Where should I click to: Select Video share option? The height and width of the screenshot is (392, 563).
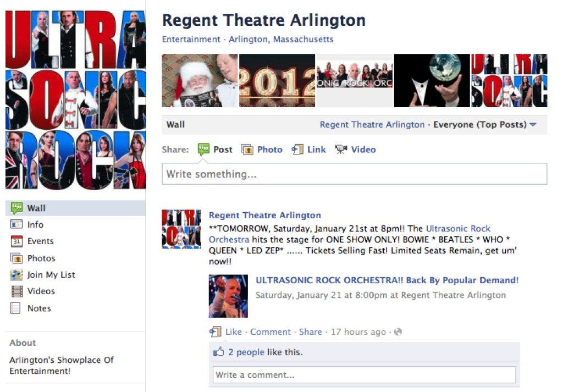[x=363, y=150]
